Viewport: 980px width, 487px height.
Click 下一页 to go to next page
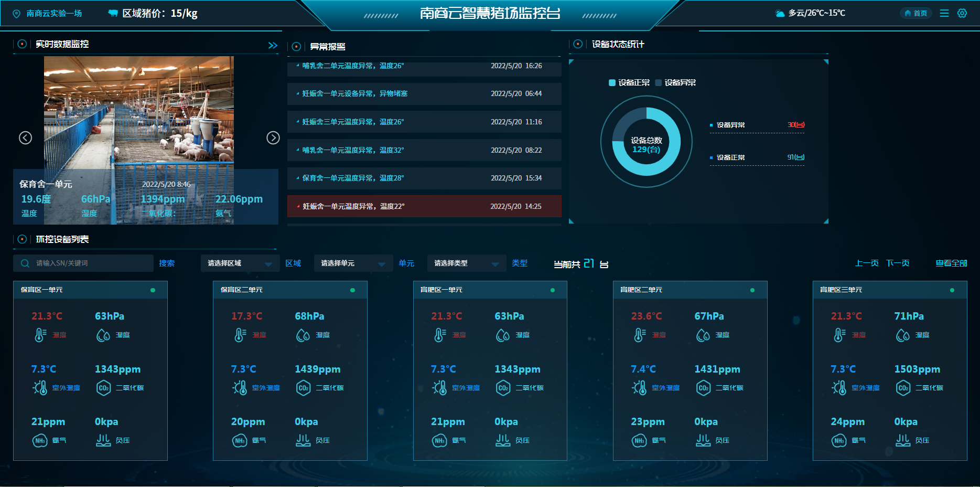click(x=898, y=263)
